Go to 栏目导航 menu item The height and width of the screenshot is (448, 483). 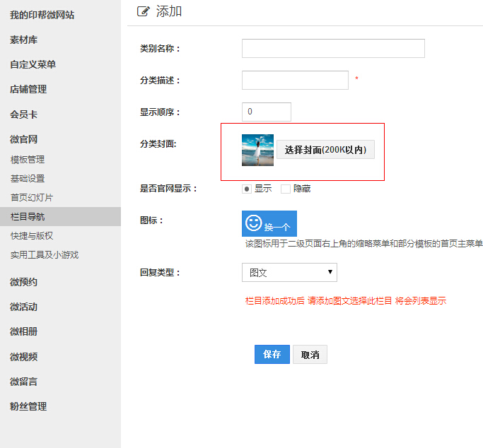coord(28,217)
